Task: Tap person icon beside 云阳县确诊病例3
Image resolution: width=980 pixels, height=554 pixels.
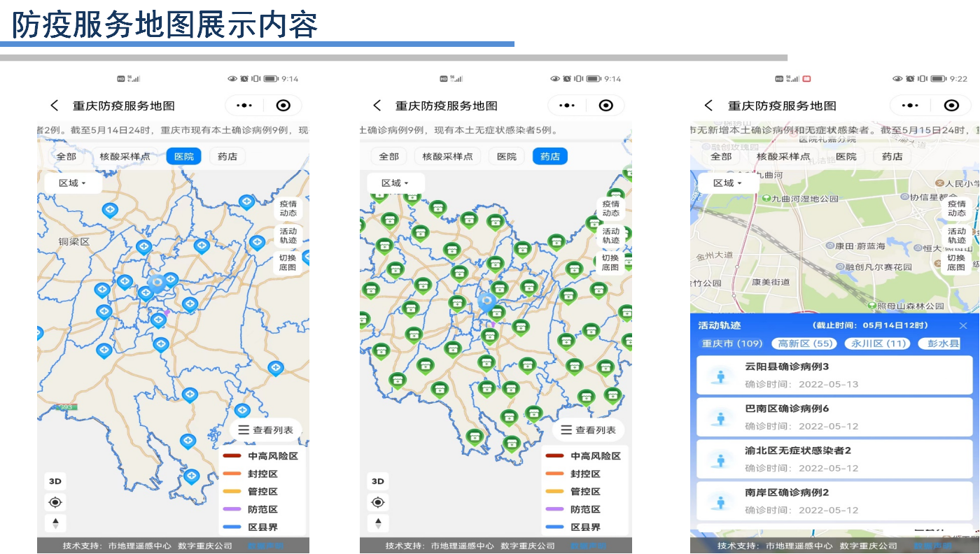Action: point(720,376)
